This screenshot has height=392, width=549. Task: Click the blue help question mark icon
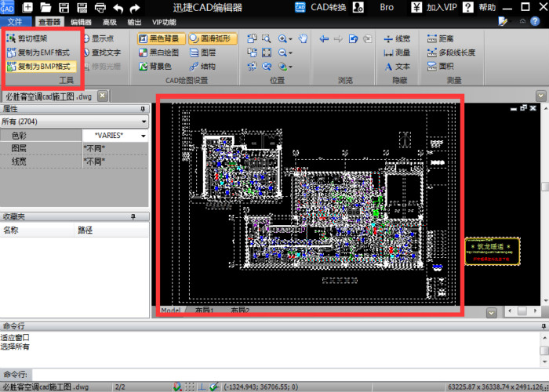535,22
